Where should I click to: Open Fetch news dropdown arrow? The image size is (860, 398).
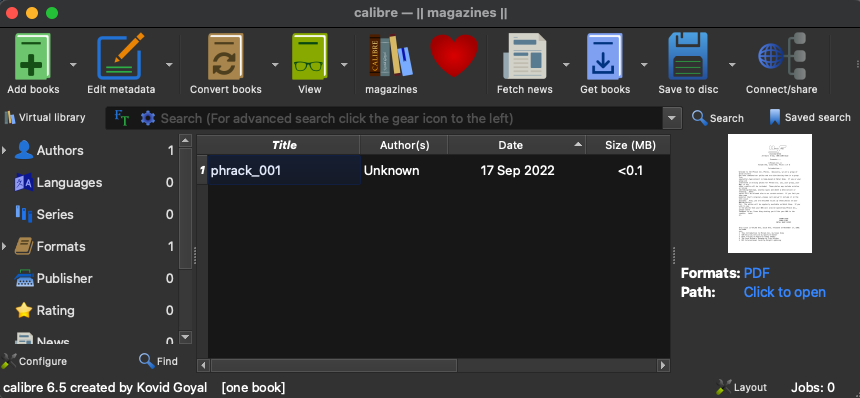566,65
